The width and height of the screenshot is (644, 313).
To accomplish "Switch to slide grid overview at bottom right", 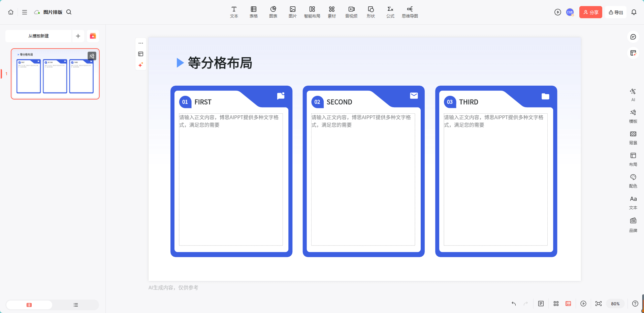I will [x=556, y=304].
